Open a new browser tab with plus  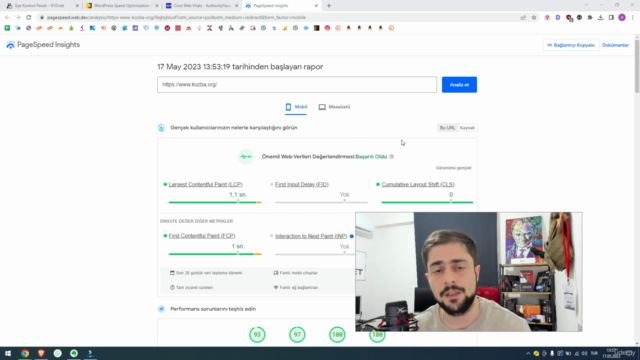[x=329, y=6]
